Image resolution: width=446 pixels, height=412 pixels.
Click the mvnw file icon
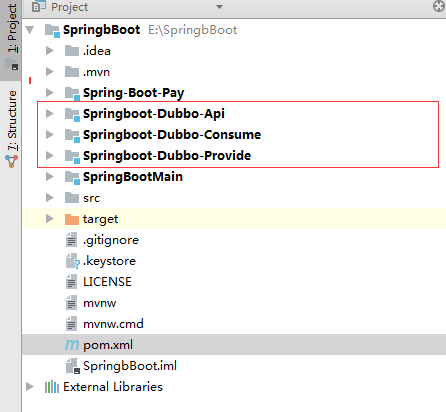tap(71, 303)
